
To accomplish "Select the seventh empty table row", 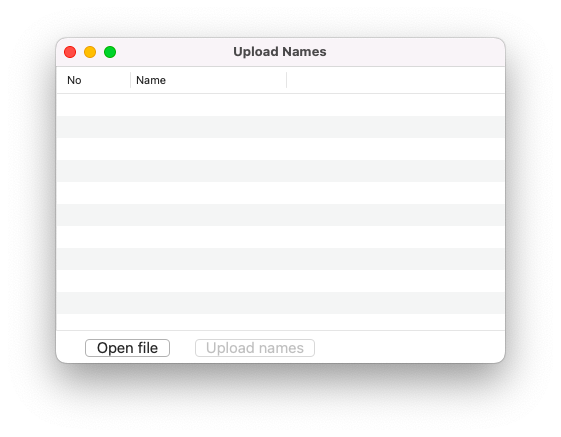I will click(280, 237).
